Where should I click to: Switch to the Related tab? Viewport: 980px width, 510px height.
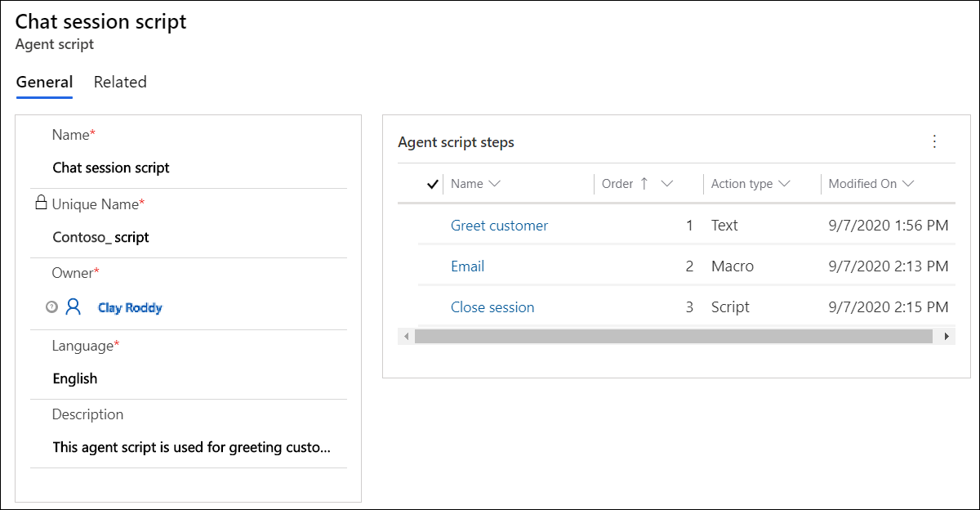click(x=120, y=82)
